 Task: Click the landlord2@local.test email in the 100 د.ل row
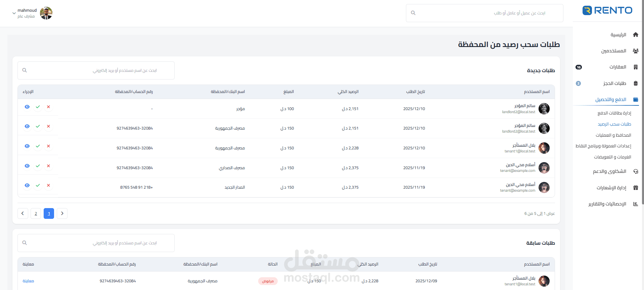pos(518,112)
